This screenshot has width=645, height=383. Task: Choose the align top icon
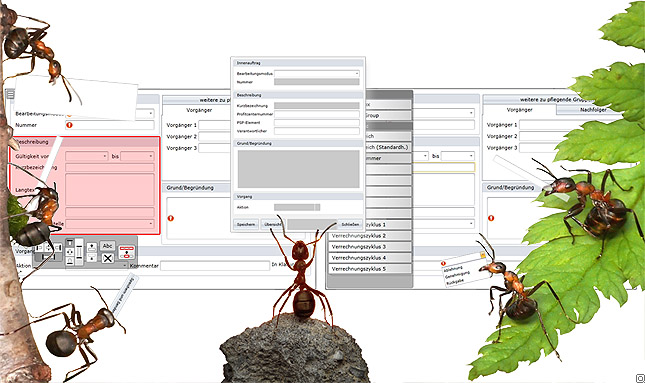click(x=70, y=243)
